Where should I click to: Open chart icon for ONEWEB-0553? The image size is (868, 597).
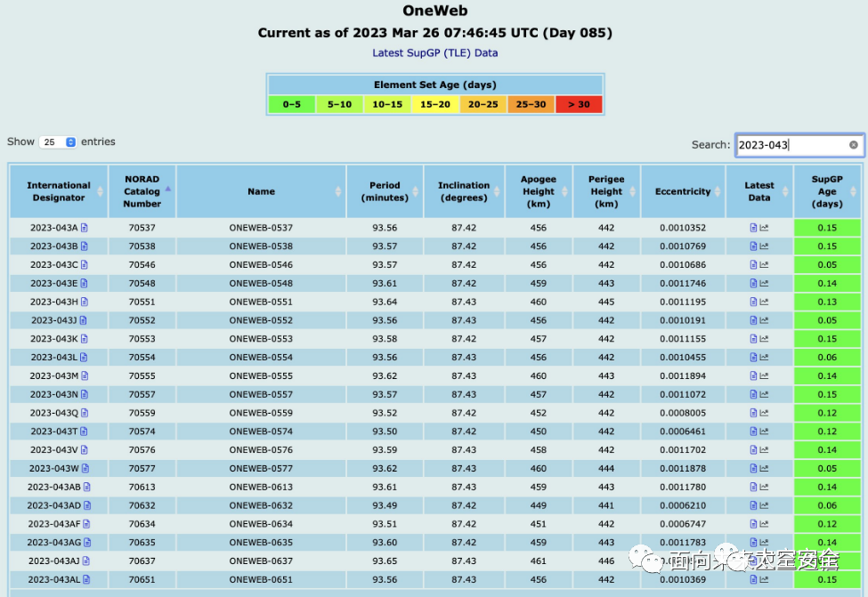[x=764, y=339]
